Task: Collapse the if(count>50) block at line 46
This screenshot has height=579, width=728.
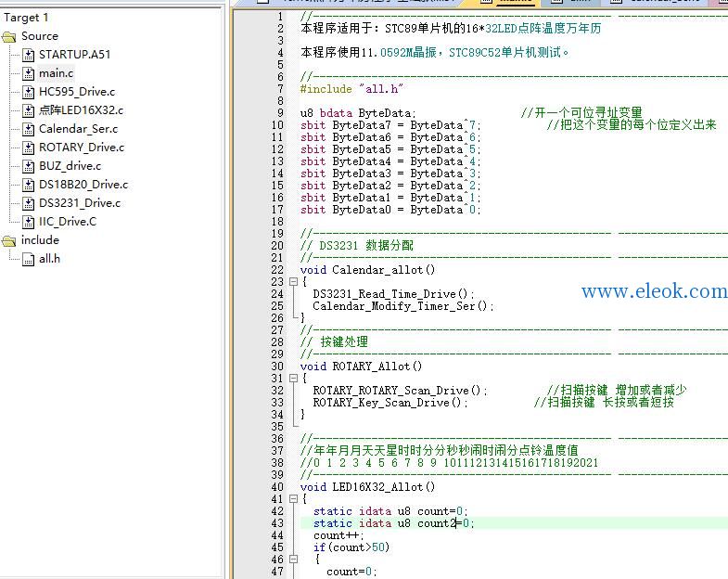Action: pos(293,559)
